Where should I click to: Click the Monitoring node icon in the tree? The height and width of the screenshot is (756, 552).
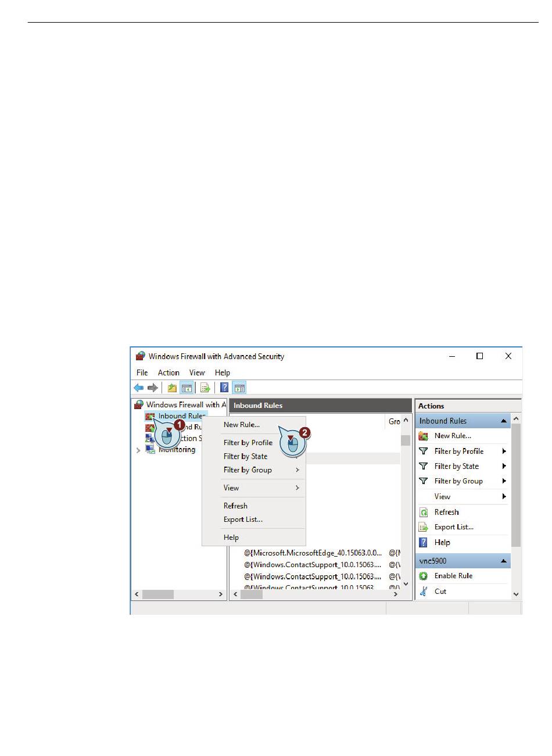point(150,449)
